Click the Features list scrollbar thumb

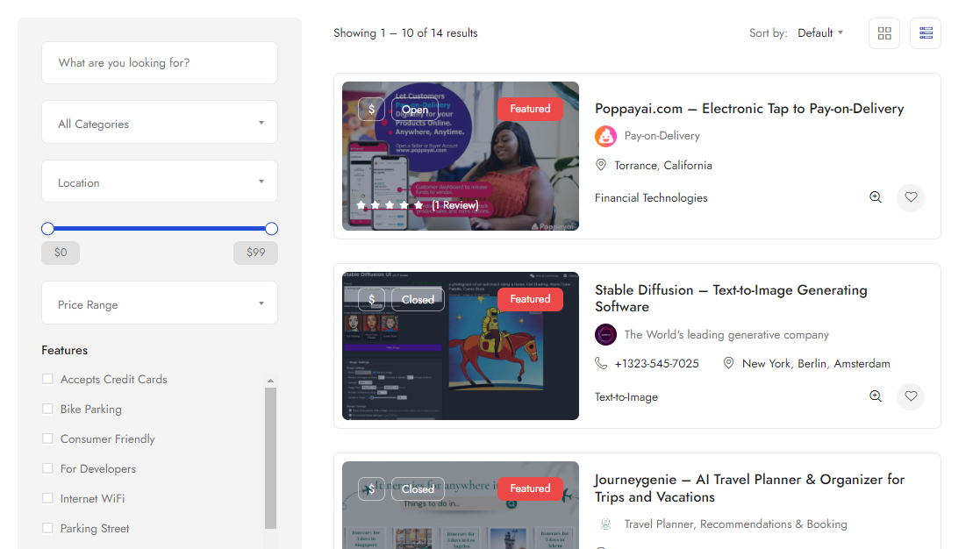[x=270, y=458]
